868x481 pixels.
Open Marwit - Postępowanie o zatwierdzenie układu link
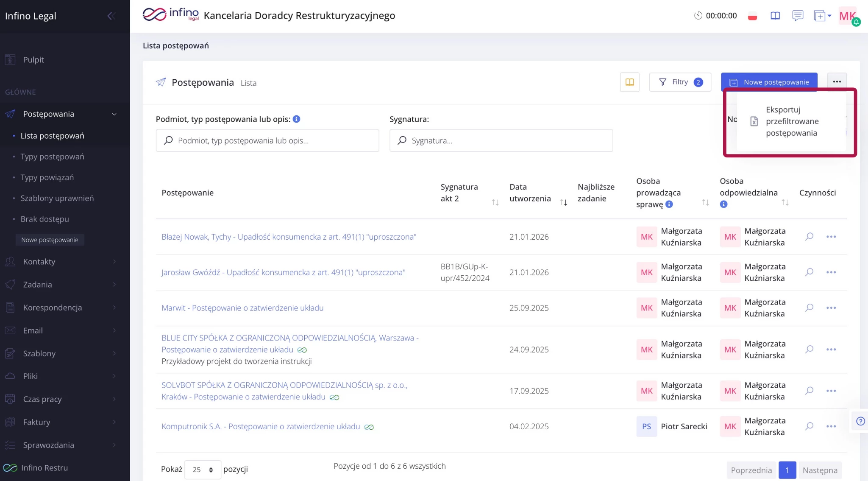coord(242,308)
